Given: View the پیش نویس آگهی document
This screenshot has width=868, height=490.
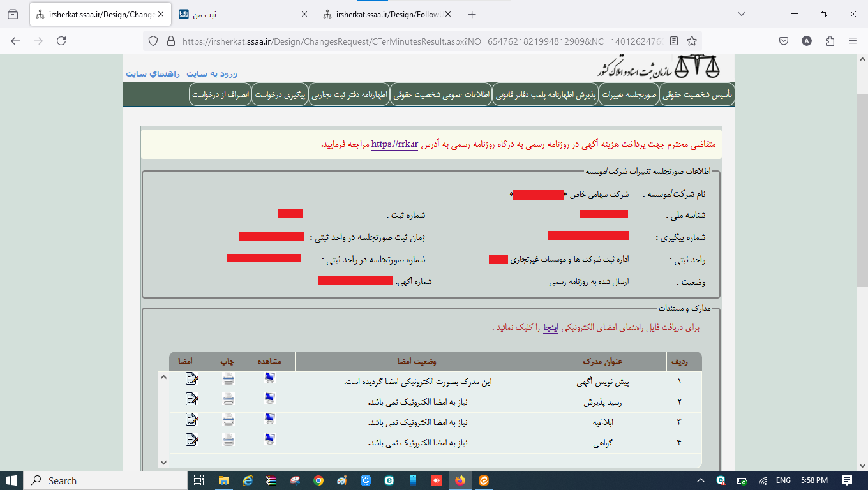Looking at the screenshot, I should point(269,379).
